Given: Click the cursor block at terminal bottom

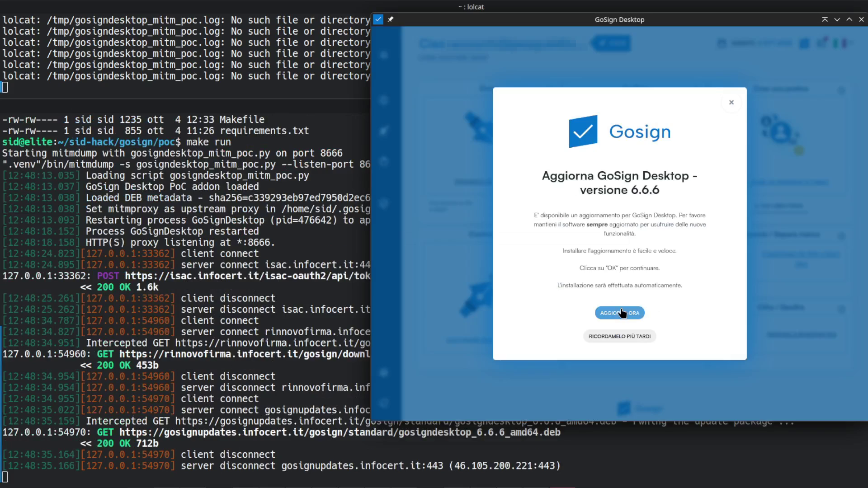Looking at the screenshot, I should pyautogui.click(x=5, y=477).
